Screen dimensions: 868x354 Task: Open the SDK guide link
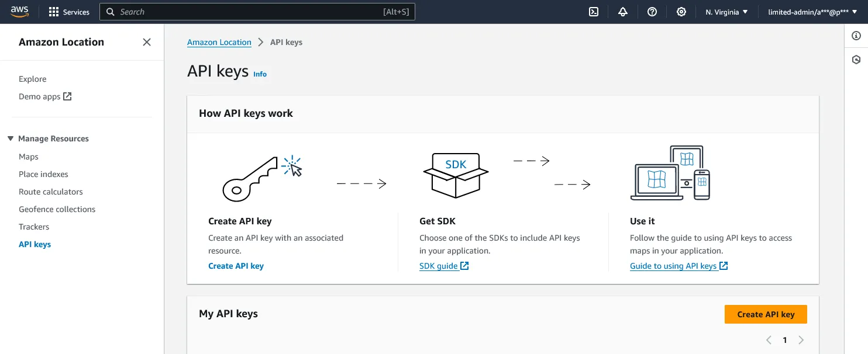(x=444, y=266)
